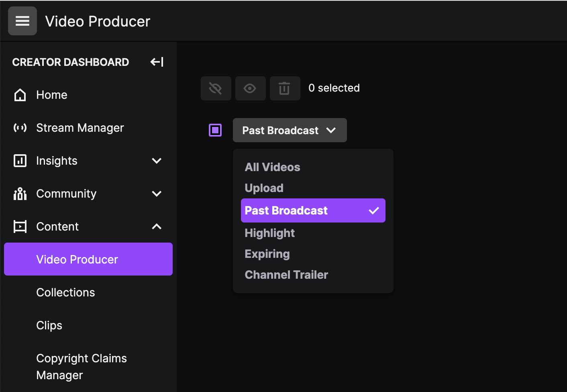Open the Video Producer sidebar item
This screenshot has height=392, width=567.
pos(88,259)
